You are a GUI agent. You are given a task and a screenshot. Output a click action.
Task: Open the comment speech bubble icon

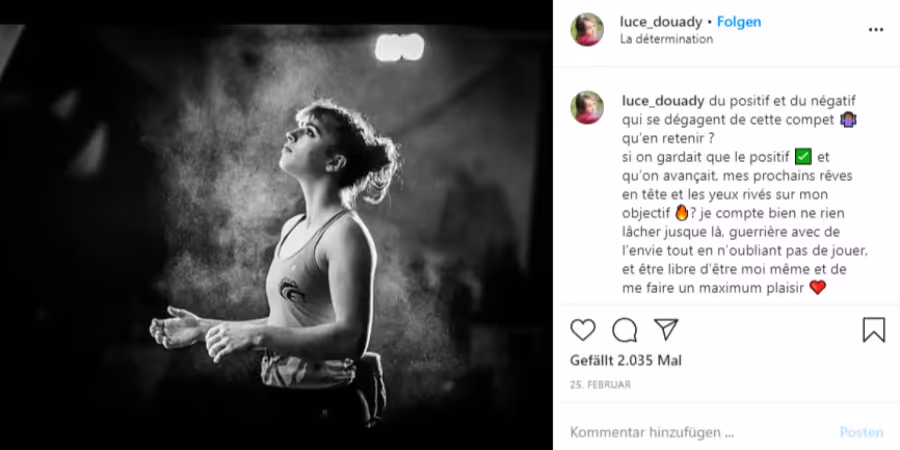624,330
